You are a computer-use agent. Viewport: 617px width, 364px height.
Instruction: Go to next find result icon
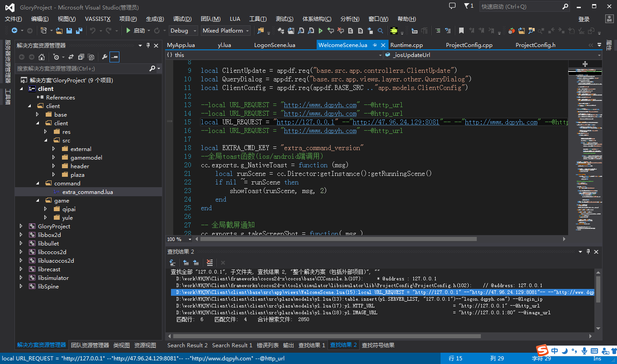(x=196, y=262)
